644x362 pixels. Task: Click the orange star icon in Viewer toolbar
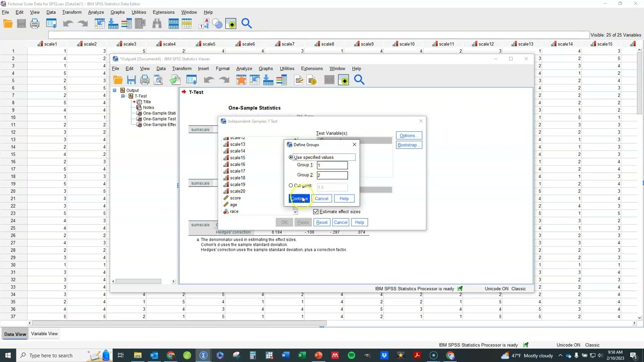tap(241, 80)
